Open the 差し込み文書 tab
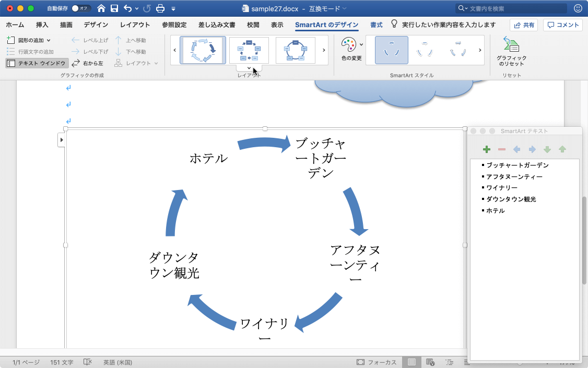 pyautogui.click(x=217, y=25)
